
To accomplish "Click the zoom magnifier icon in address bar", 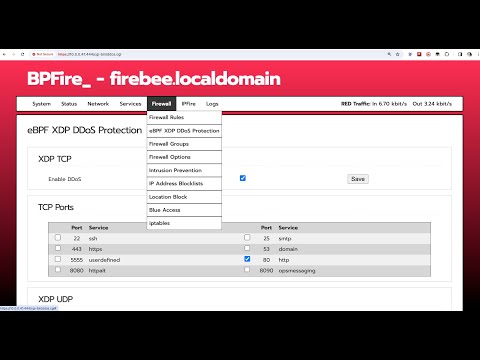I will [x=389, y=54].
